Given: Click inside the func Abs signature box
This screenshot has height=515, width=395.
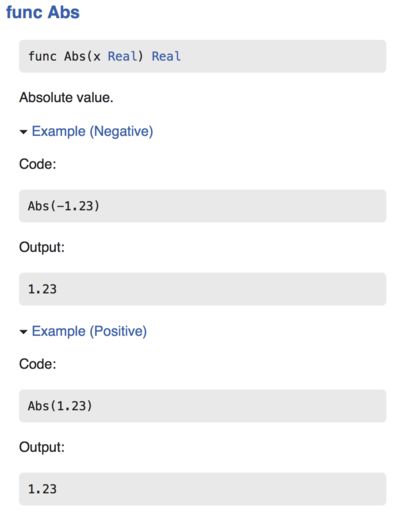Looking at the screenshot, I should (203, 56).
